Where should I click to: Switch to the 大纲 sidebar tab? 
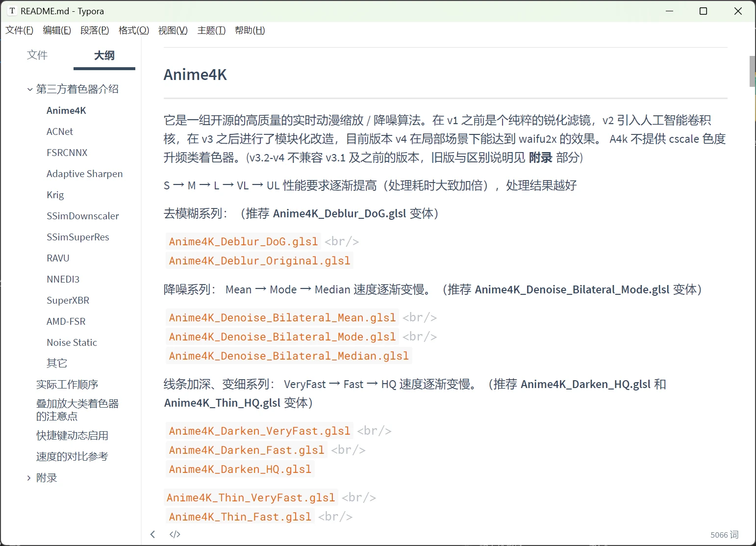point(104,55)
